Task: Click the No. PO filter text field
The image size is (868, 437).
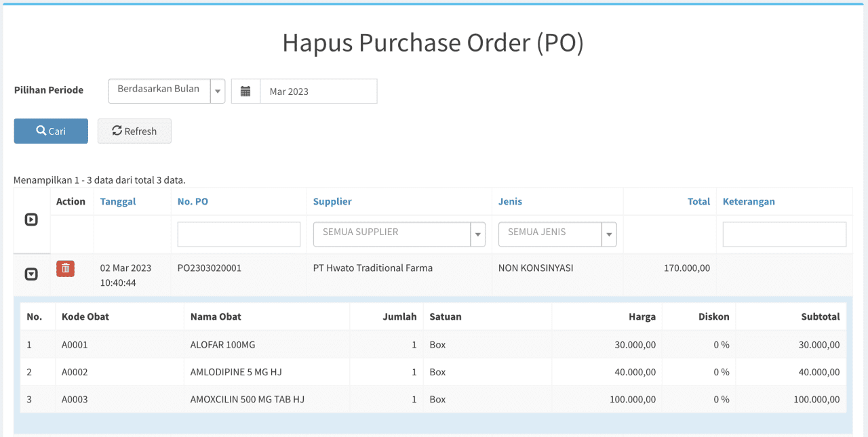Action: point(239,234)
